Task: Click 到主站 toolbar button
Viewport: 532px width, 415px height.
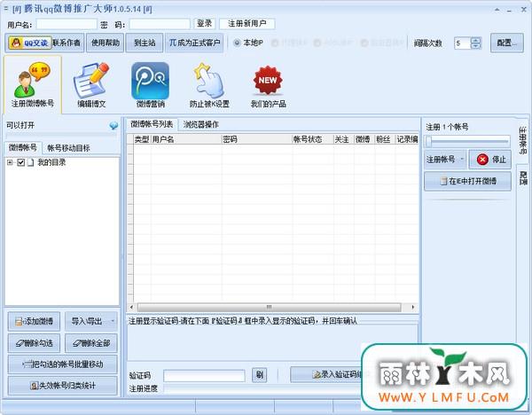Action: point(145,43)
